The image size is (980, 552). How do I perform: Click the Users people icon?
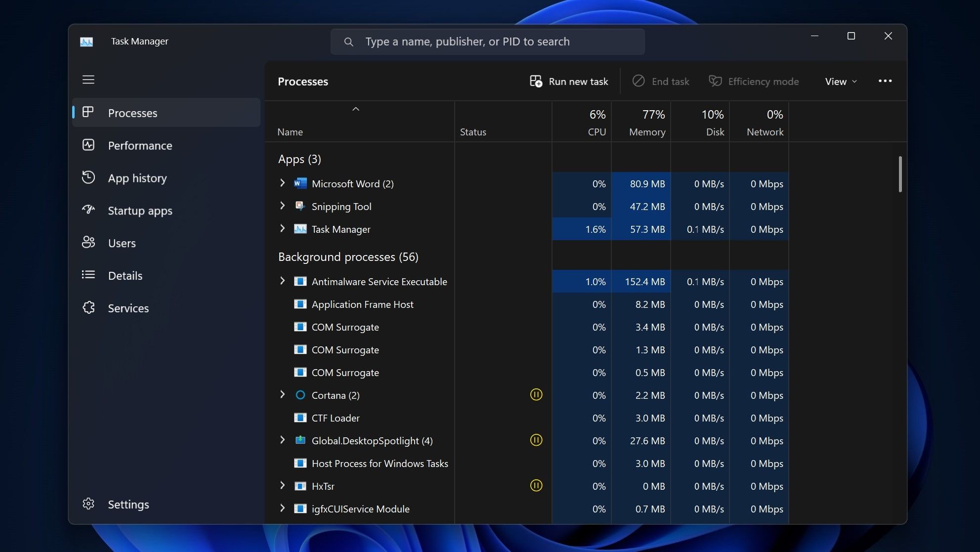coord(88,242)
